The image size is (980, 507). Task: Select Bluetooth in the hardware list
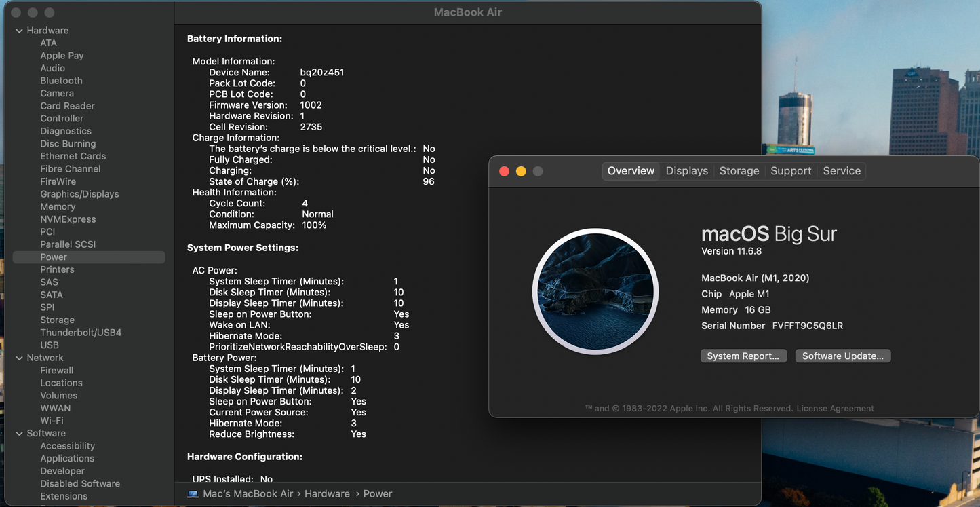click(61, 81)
